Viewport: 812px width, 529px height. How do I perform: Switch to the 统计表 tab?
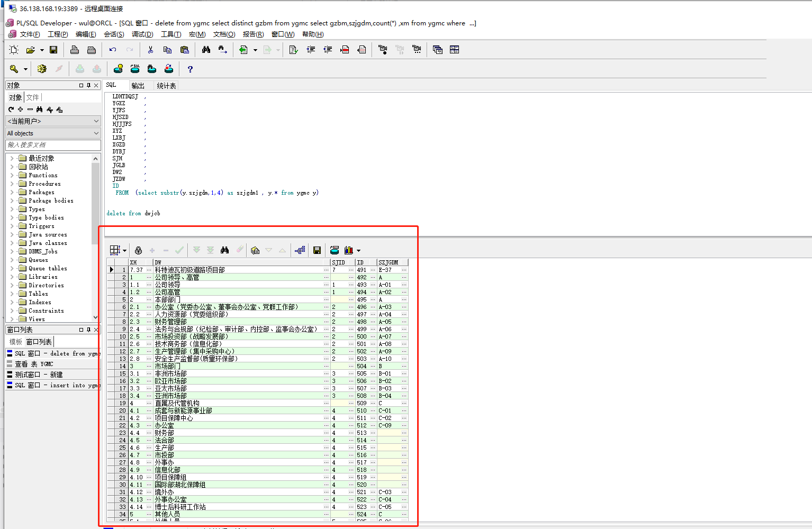pos(166,86)
